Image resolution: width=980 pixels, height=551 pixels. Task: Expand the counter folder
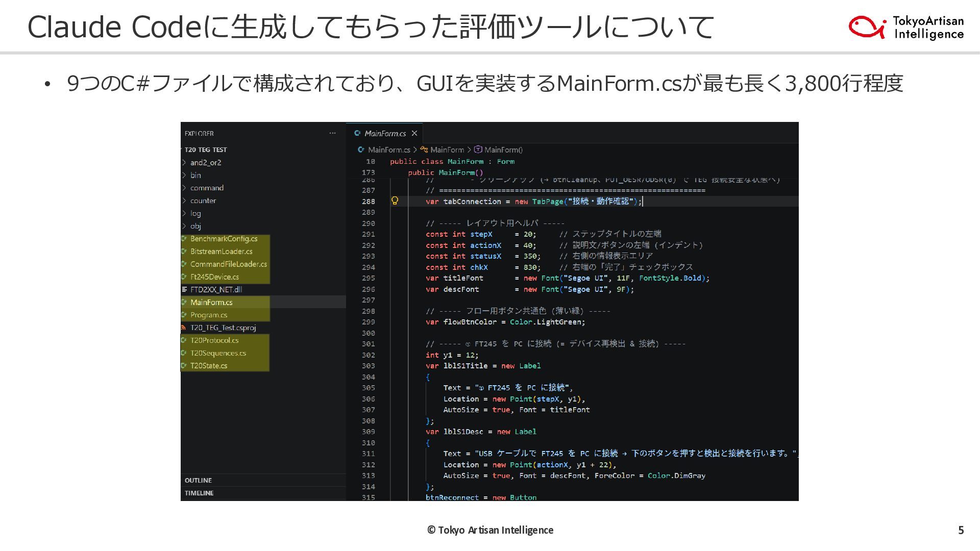[184, 201]
